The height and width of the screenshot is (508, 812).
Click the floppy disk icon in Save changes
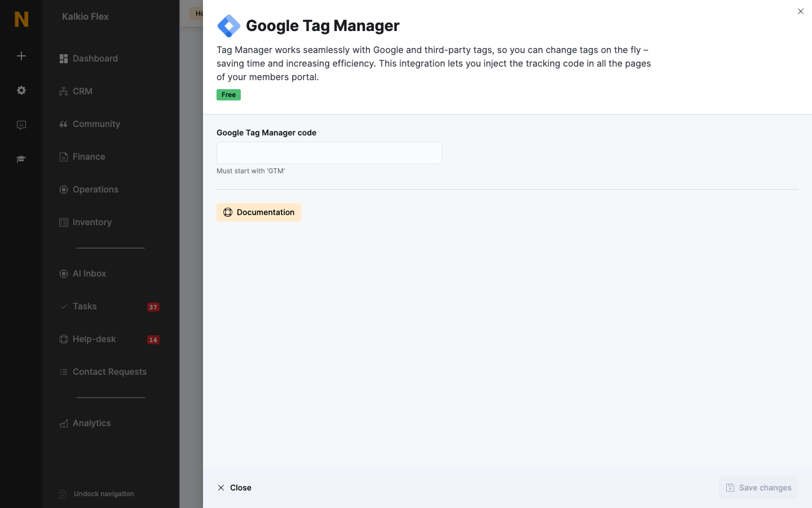click(x=730, y=488)
